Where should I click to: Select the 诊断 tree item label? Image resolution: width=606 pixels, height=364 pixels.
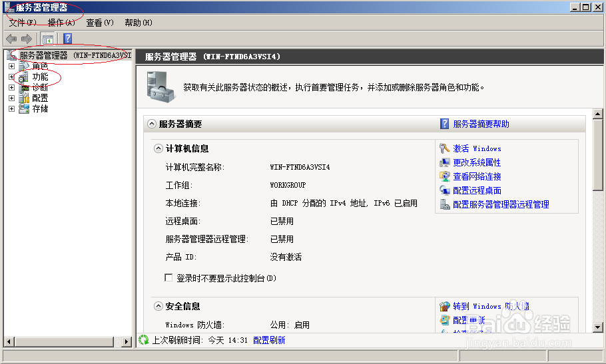(x=40, y=88)
